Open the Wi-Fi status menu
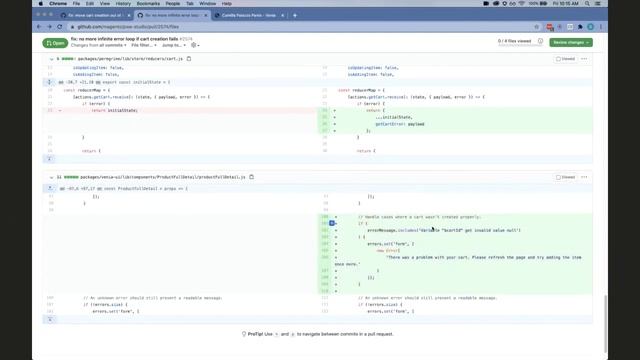 (522, 4)
